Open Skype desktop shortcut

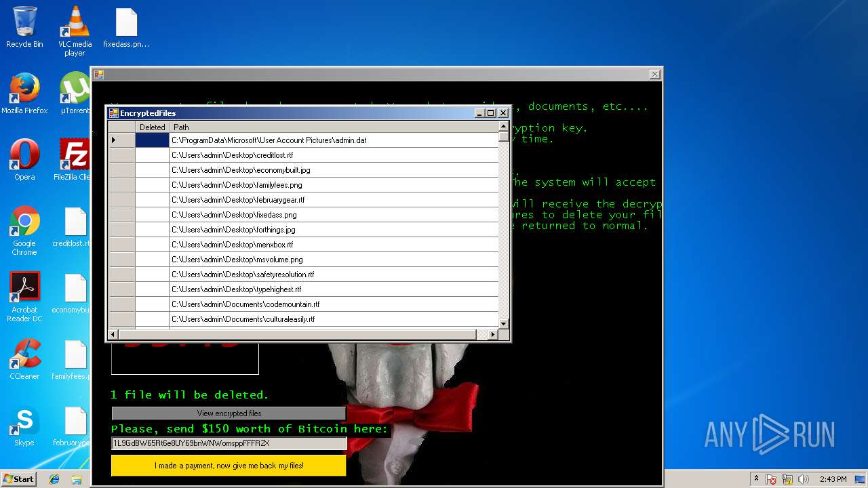click(24, 426)
